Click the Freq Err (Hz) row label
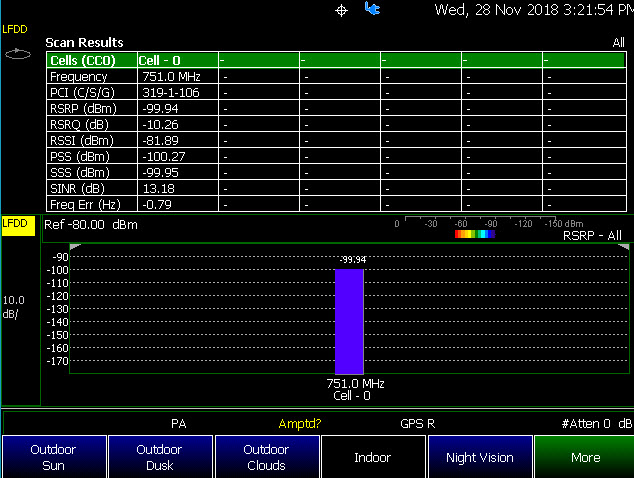This screenshot has height=478, width=634. coord(85,205)
